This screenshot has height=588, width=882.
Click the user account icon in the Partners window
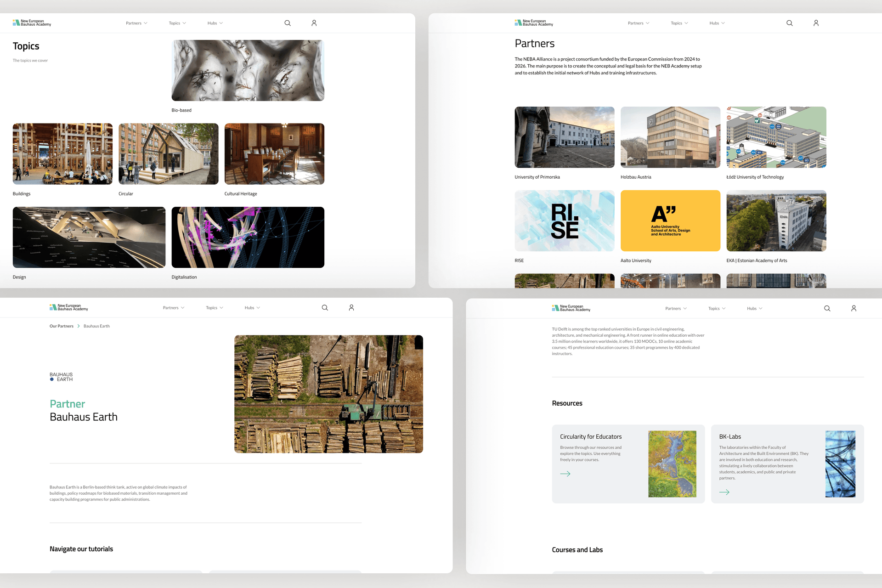pos(816,23)
